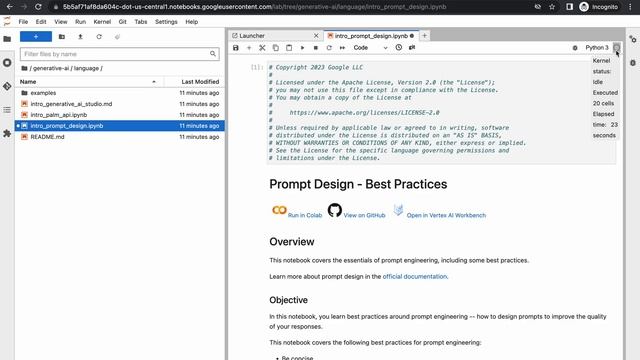Open the right sidebar debugger icon
Screen dimensions: 640x360
633,63
